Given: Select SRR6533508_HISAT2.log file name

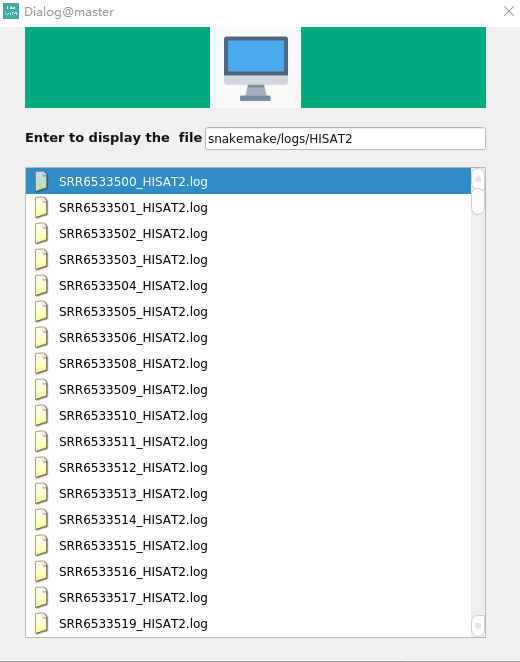Looking at the screenshot, I should coord(133,364).
